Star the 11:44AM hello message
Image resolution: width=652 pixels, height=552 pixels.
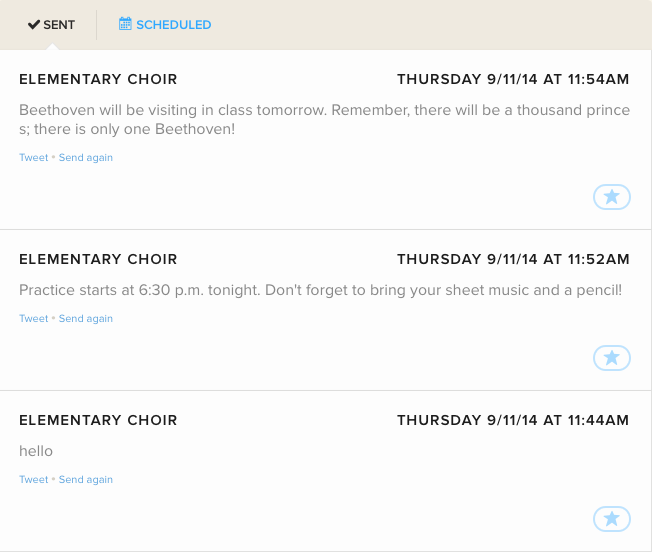(x=612, y=519)
